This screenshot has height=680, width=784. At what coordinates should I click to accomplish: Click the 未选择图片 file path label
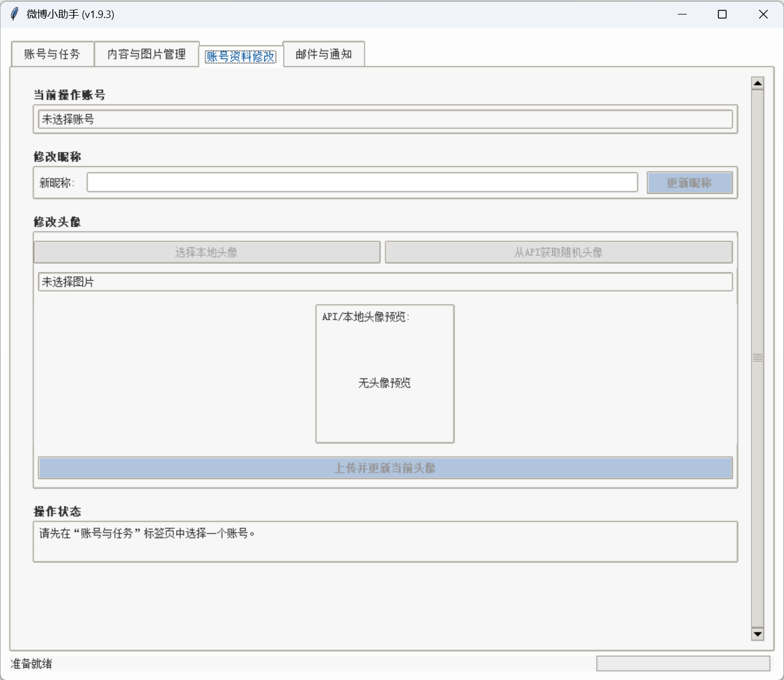[385, 282]
